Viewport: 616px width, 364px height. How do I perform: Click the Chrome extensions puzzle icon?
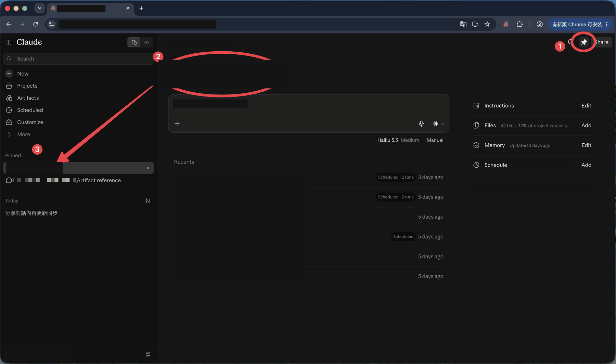pos(519,24)
